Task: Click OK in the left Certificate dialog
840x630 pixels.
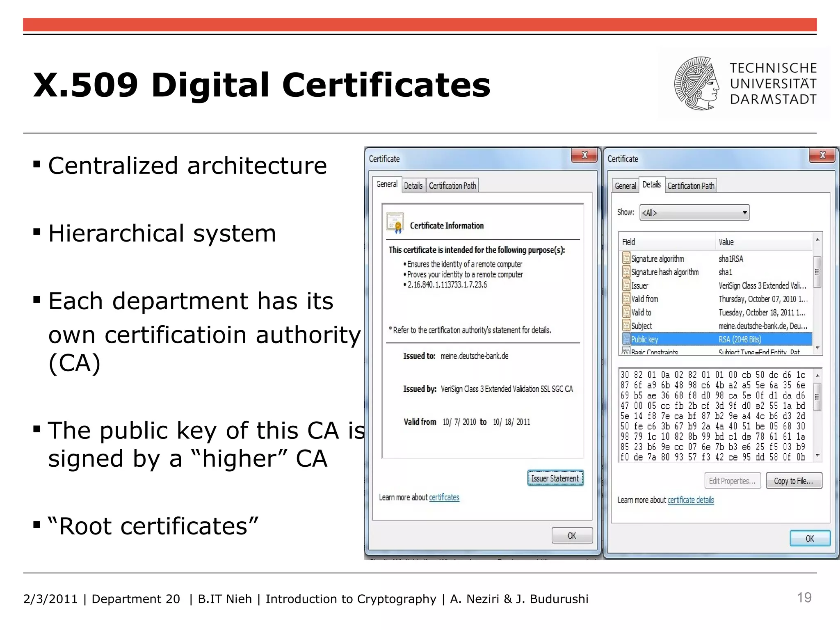Action: tap(572, 535)
